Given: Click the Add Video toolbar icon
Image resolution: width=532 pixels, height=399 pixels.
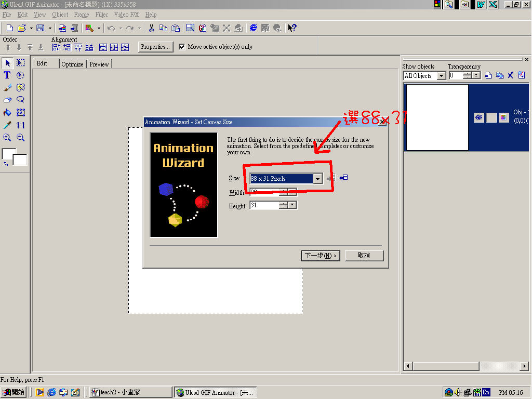Looking at the screenshot, I should pyautogui.click(x=74, y=28).
